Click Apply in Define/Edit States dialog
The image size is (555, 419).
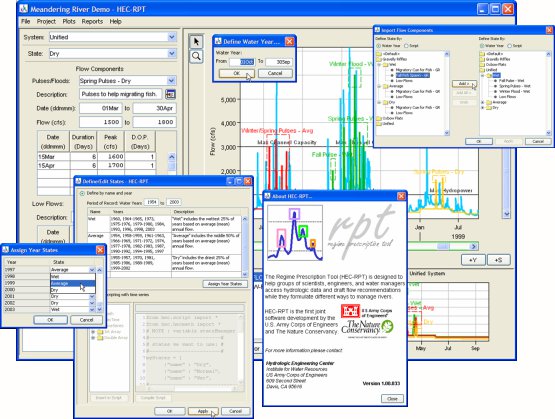pyautogui.click(x=203, y=411)
